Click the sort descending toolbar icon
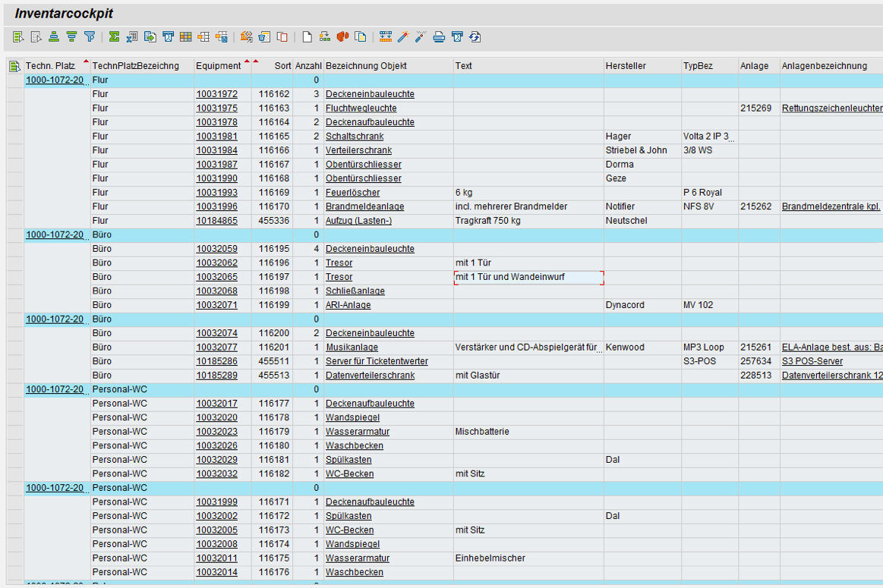The image size is (883, 588). tap(71, 36)
